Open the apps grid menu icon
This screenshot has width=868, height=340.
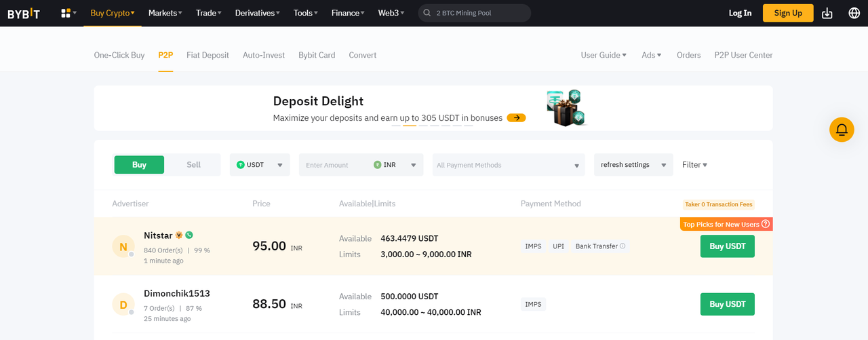(x=66, y=13)
